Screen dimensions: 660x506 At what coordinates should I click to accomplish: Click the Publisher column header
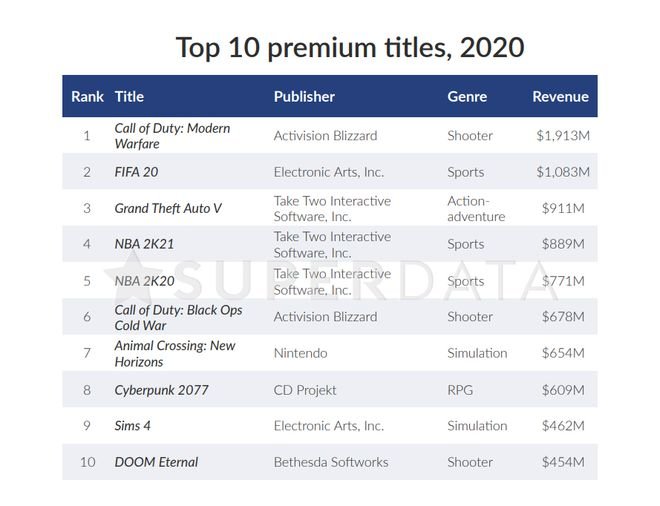(x=304, y=96)
